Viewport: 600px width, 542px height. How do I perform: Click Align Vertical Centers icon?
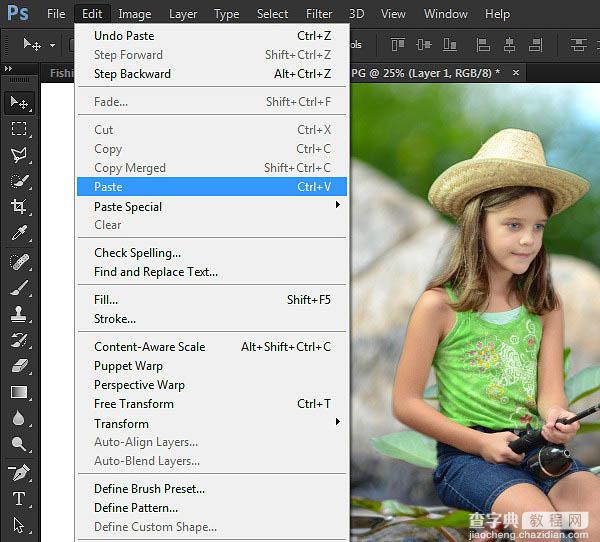[424, 44]
